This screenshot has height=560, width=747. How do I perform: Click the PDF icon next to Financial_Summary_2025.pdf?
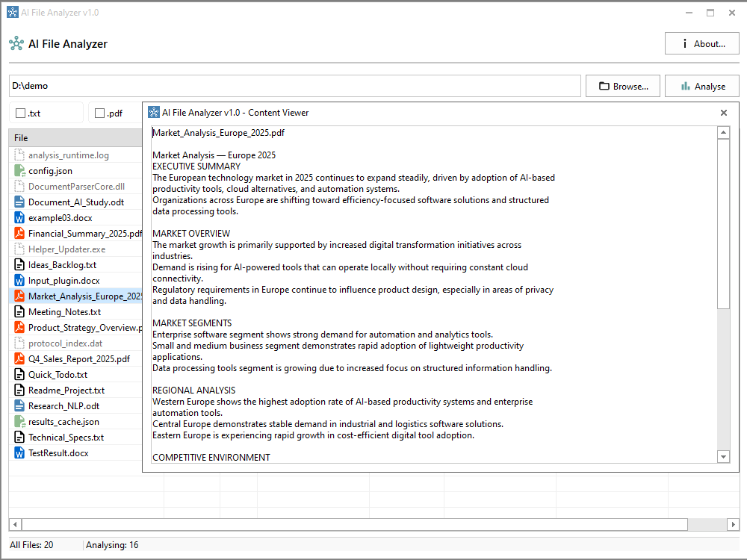point(20,234)
